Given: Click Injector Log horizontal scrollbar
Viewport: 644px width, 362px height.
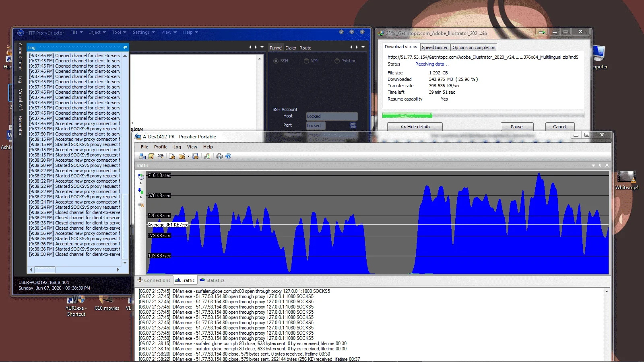Looking at the screenshot, I should coord(75,269).
